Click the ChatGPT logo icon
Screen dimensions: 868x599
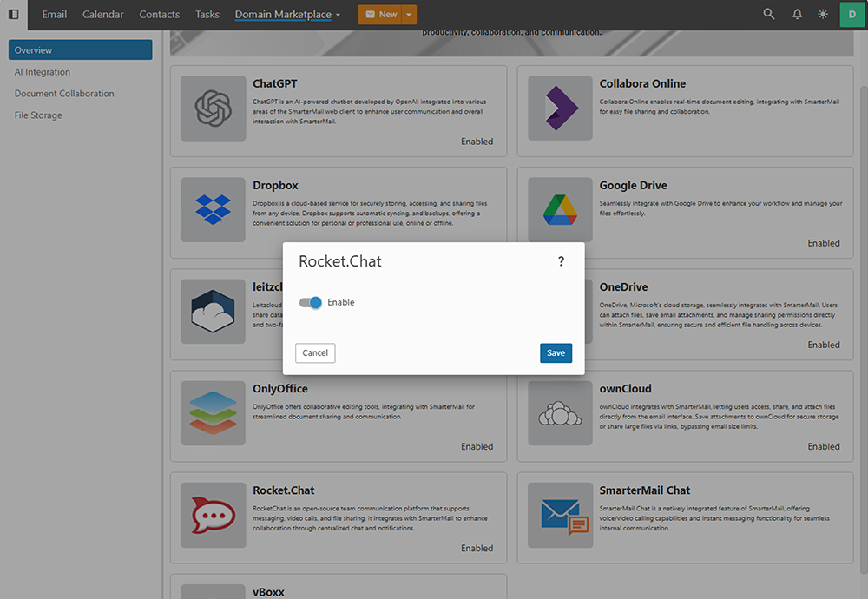pyautogui.click(x=214, y=108)
